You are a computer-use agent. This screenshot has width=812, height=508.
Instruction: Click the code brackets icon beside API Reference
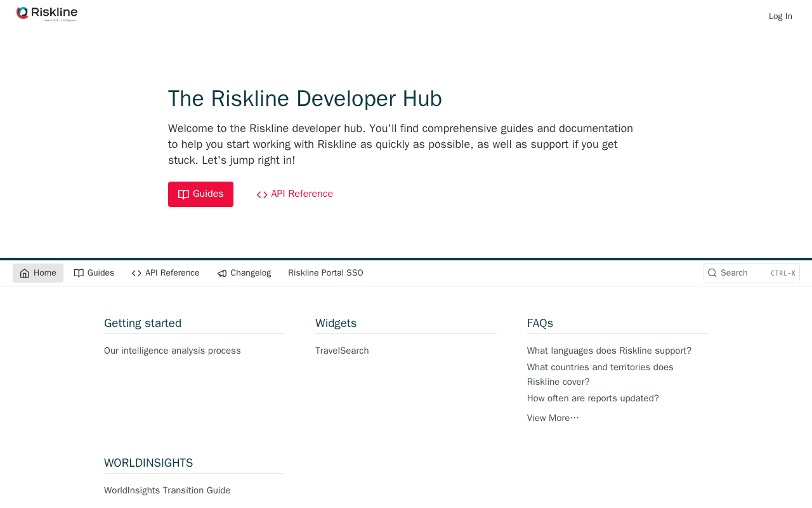click(262, 195)
